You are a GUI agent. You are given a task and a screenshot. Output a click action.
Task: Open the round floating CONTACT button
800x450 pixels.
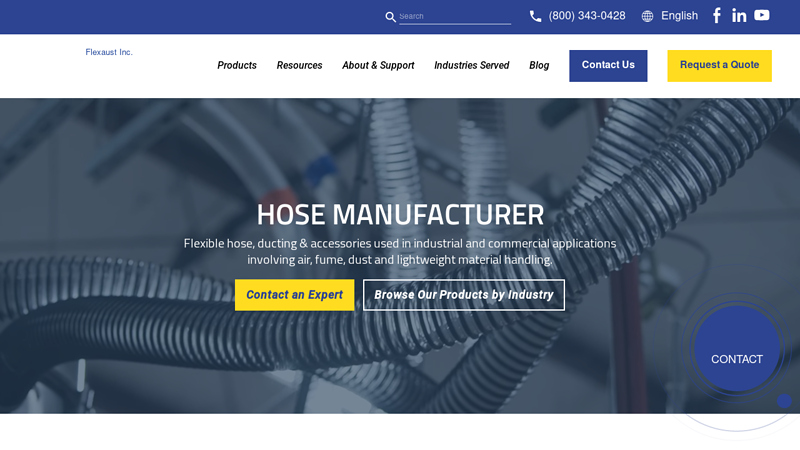point(737,349)
